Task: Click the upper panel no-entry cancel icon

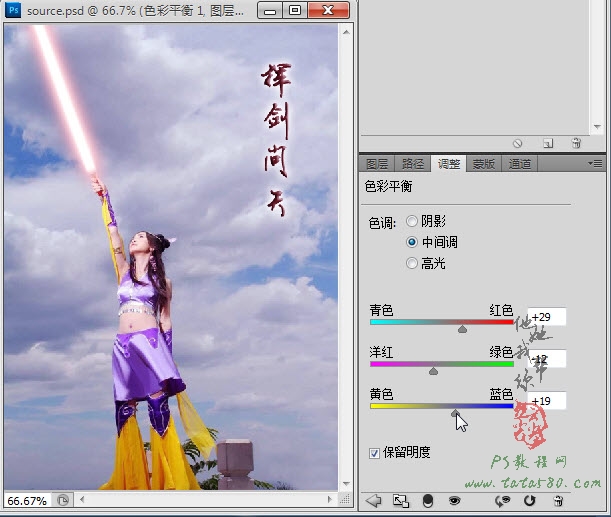Action: click(x=517, y=143)
